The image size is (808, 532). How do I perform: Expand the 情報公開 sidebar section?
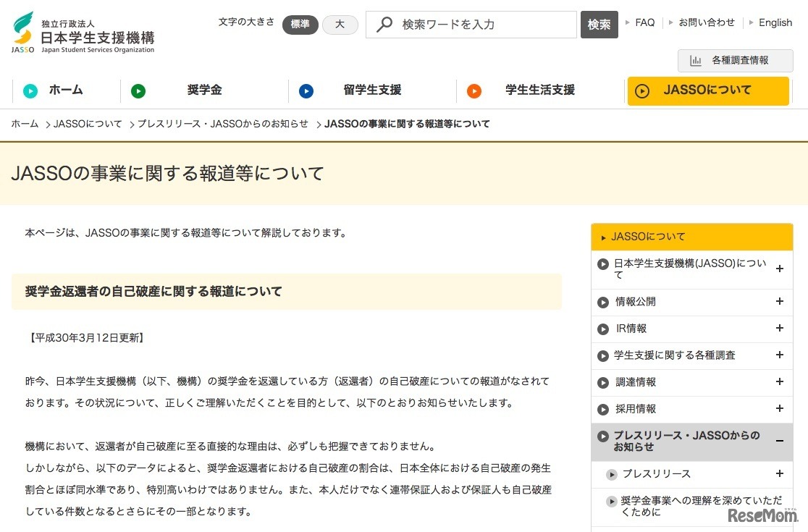tap(780, 302)
